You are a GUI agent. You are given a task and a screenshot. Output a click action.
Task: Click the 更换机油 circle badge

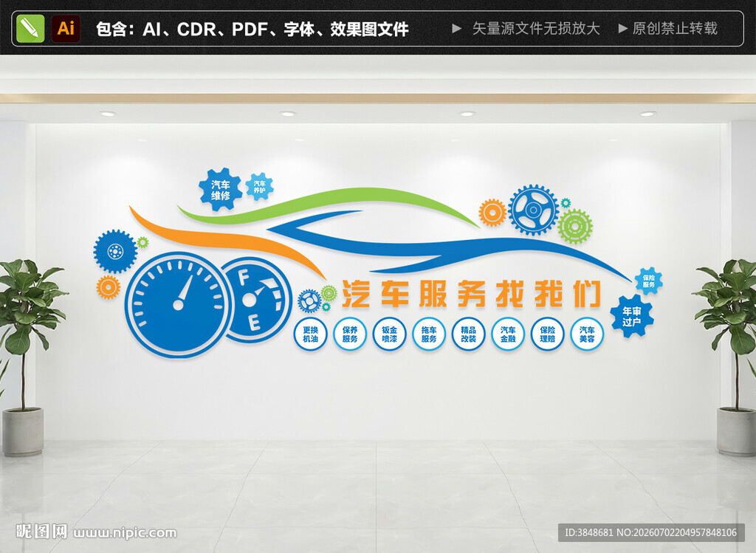311,334
